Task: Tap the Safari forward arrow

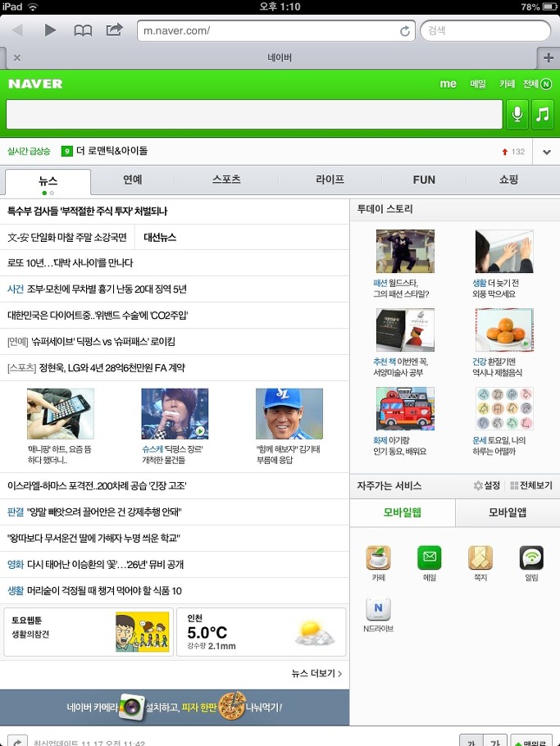Action: coord(49,30)
